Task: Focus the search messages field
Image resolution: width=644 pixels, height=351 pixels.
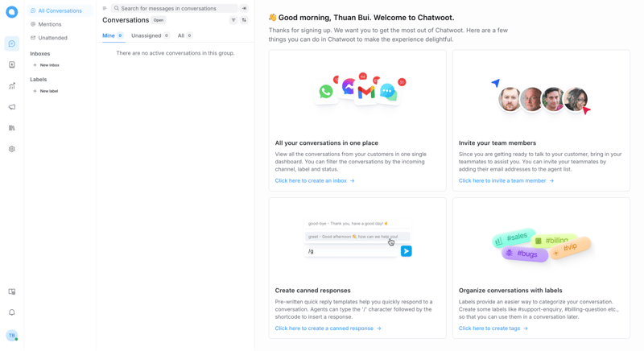Action: [177, 9]
